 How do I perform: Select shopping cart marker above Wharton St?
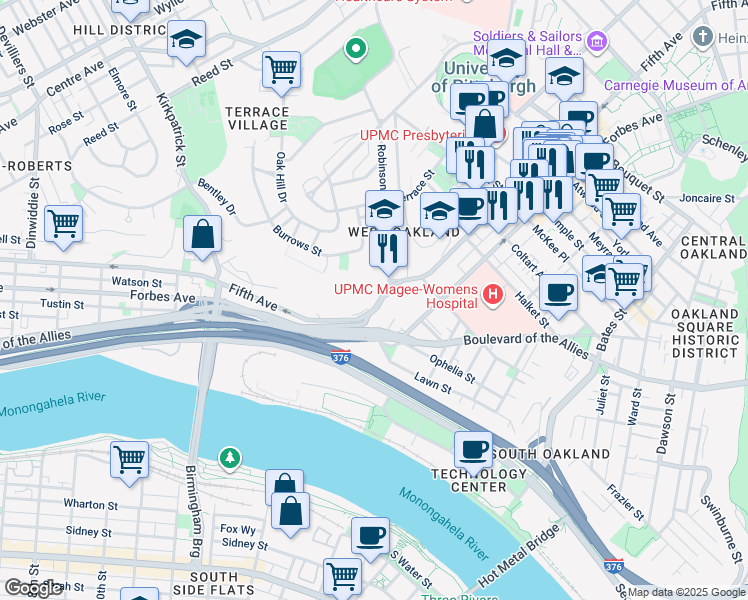coord(129,461)
